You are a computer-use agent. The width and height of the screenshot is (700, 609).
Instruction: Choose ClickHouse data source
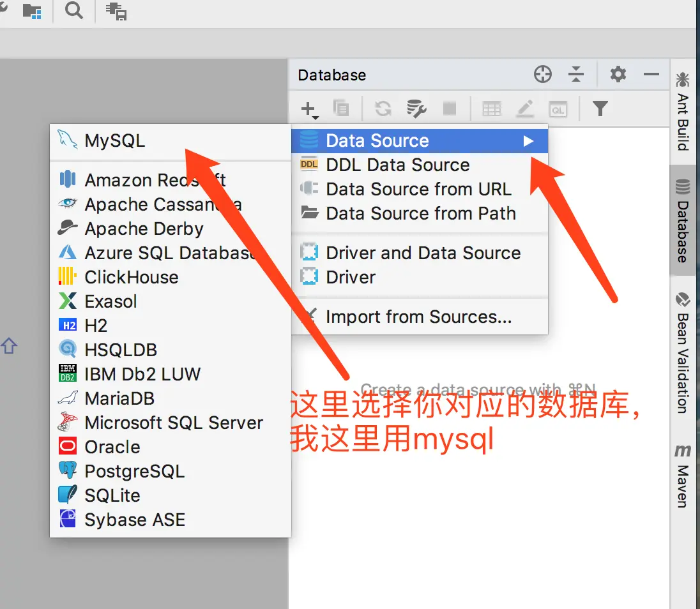[x=170, y=277]
